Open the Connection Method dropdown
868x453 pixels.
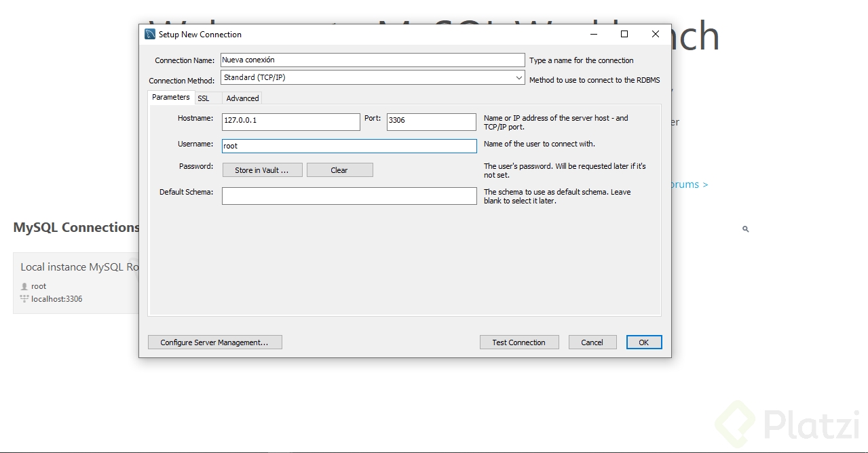[373, 78]
